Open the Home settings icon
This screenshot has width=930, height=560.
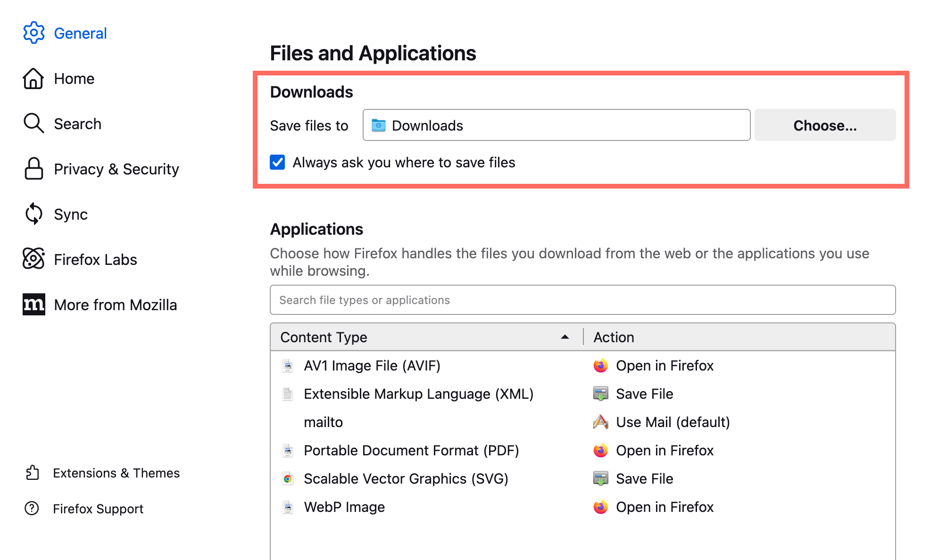point(33,78)
